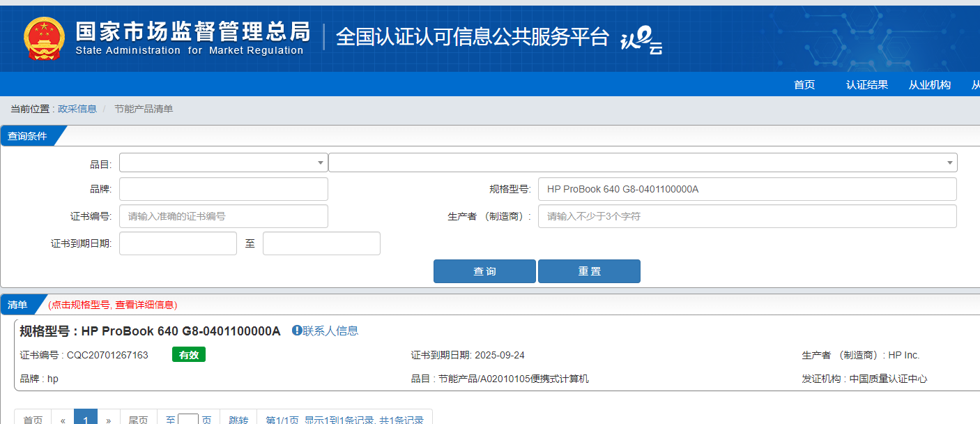980x424 pixels.
Task: Open the 联系人信息 link
Action: coord(330,331)
